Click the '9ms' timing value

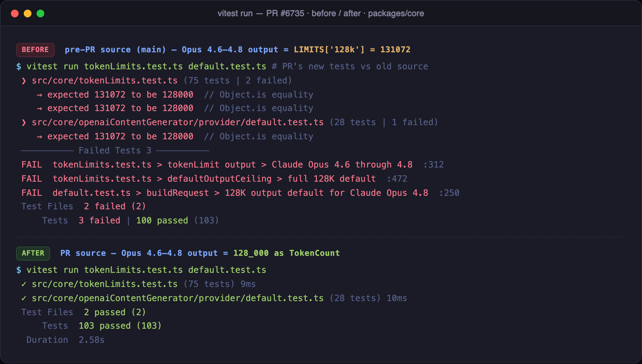(248, 284)
